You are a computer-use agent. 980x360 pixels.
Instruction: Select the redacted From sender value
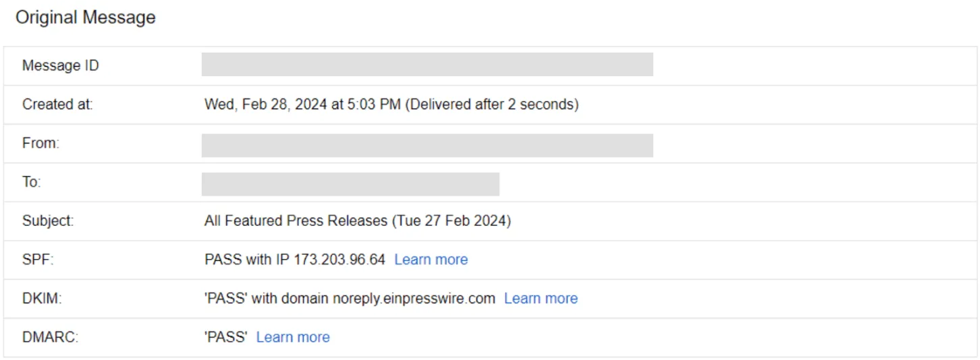(427, 146)
